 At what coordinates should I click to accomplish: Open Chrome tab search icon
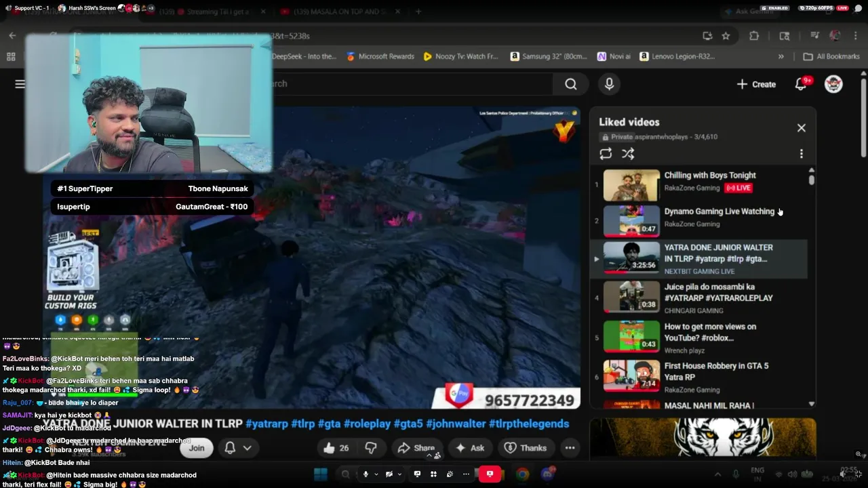tap(785, 36)
